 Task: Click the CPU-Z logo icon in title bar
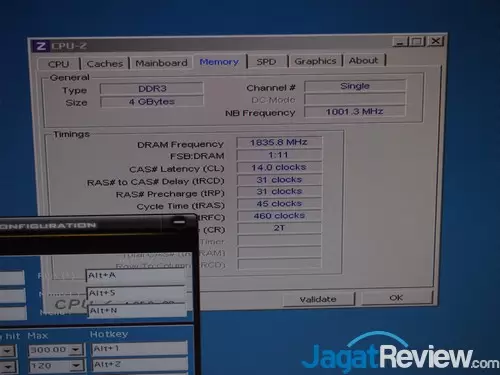point(41,46)
